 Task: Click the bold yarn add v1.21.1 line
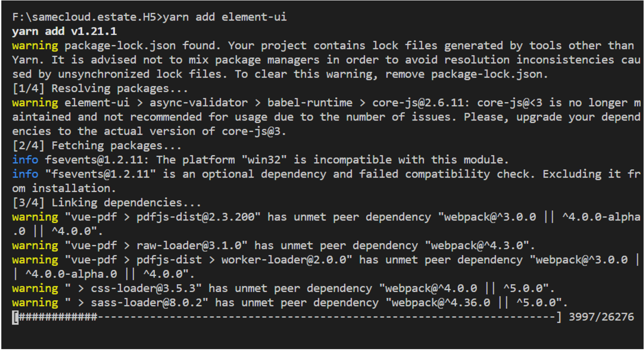coord(64,31)
